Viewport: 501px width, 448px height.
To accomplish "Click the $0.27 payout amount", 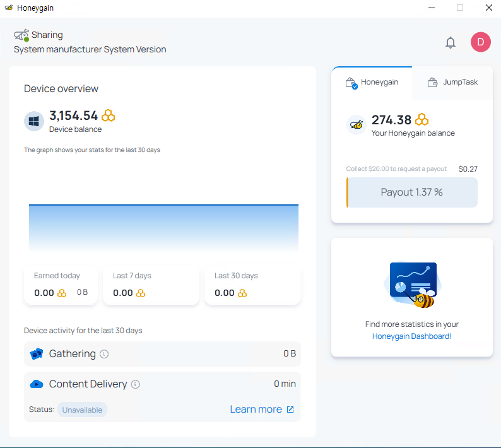I will [468, 168].
